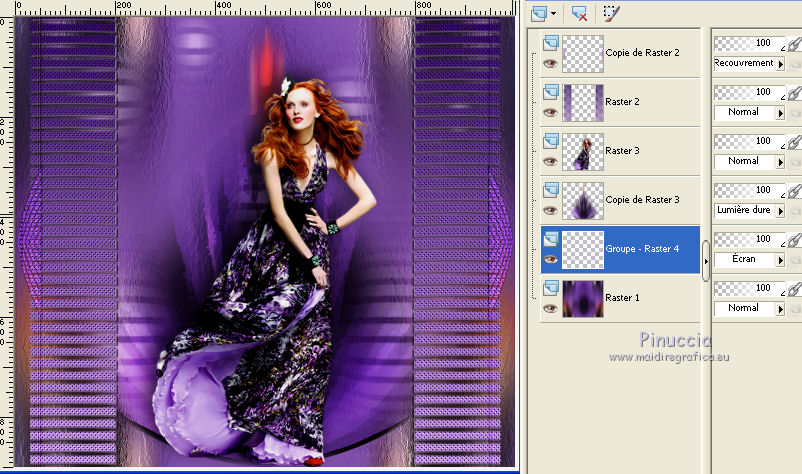This screenshot has height=474, width=802.
Task: Toggle link icon for Raster 1 layer
Action: click(x=794, y=289)
